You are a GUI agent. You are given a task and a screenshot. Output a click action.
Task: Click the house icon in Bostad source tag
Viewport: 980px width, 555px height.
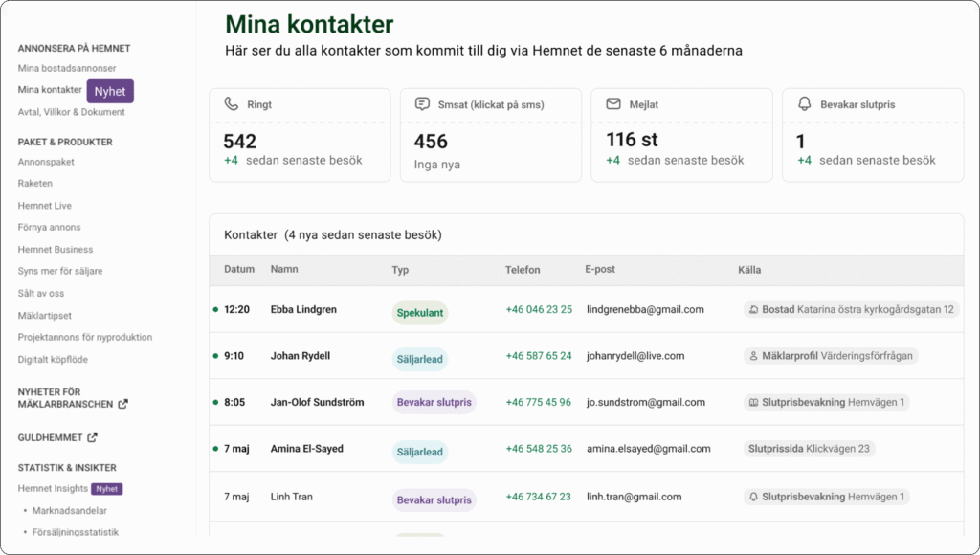point(753,309)
